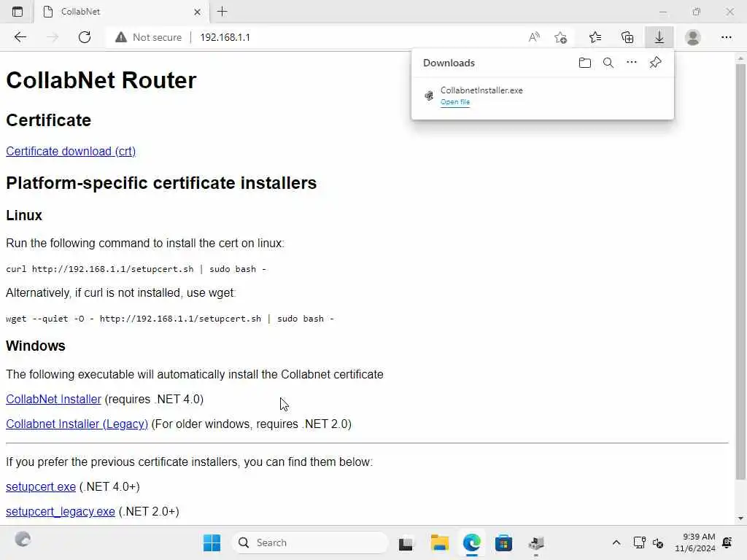Select the CollabNet browser tab
The image size is (747, 560).
click(x=121, y=12)
